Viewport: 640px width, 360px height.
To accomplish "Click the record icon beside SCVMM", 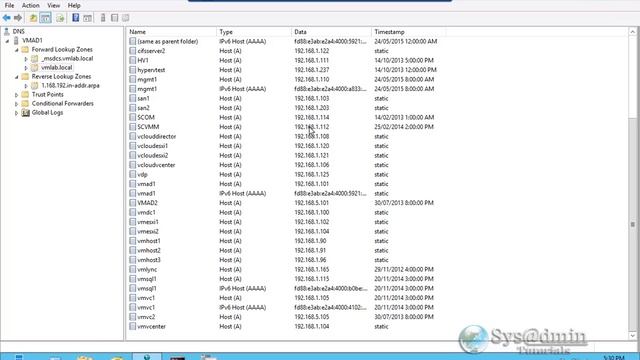I will point(133,127).
